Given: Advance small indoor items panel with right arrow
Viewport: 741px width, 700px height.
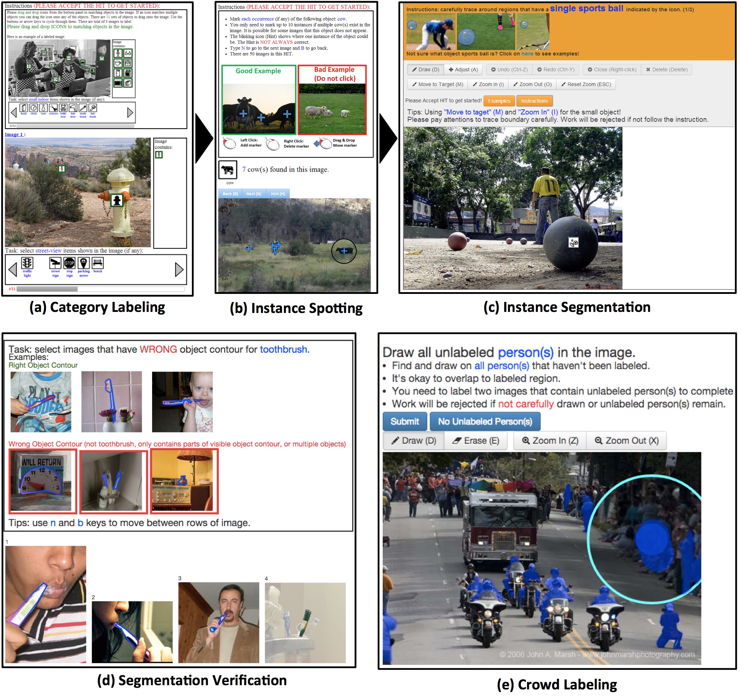Looking at the screenshot, I should [130, 113].
